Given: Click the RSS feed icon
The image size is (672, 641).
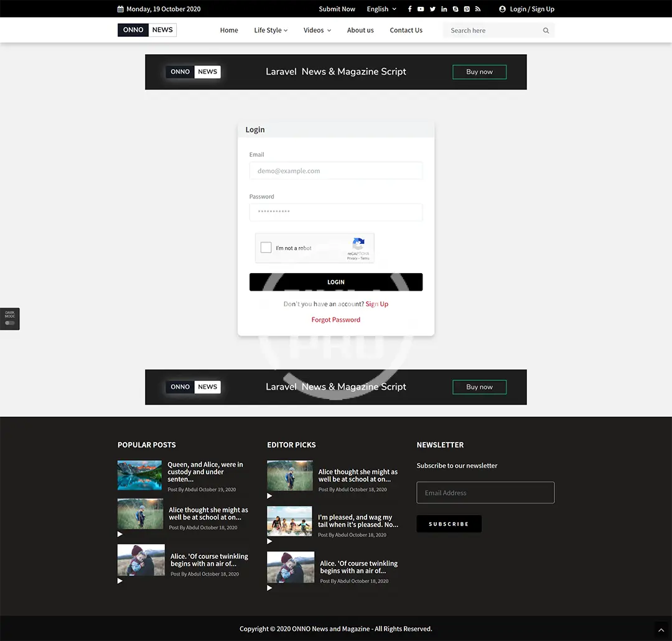Looking at the screenshot, I should click(478, 9).
